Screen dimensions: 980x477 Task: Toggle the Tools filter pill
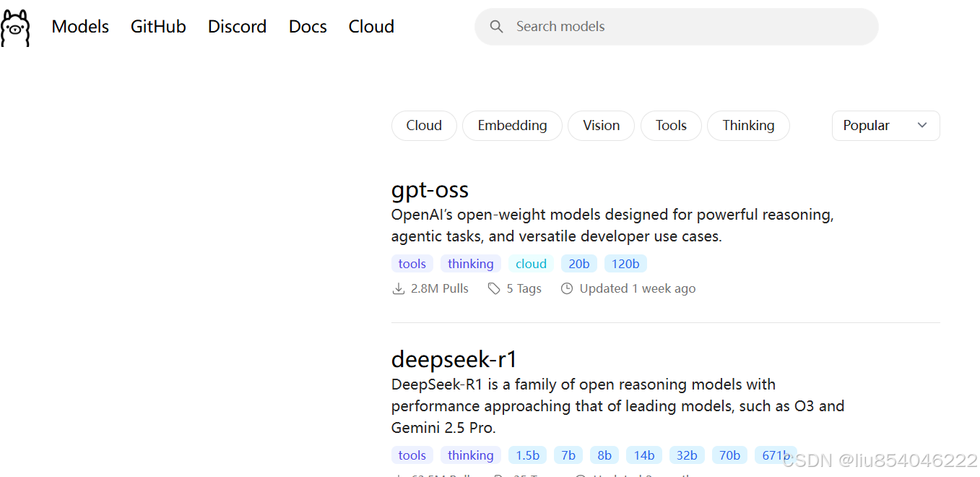(671, 126)
